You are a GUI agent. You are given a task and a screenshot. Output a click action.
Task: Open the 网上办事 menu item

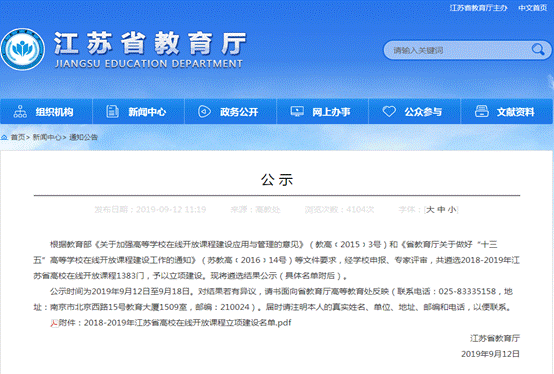323,112
